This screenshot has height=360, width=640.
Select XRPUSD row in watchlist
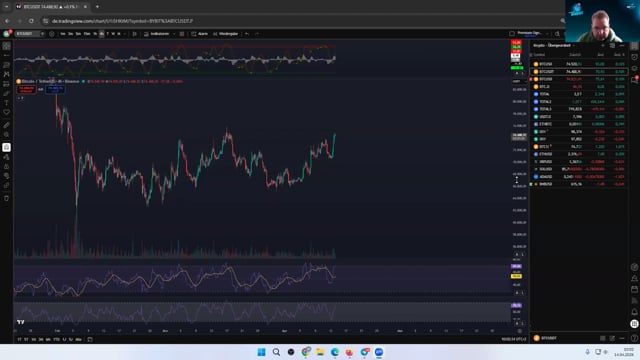[579, 162]
